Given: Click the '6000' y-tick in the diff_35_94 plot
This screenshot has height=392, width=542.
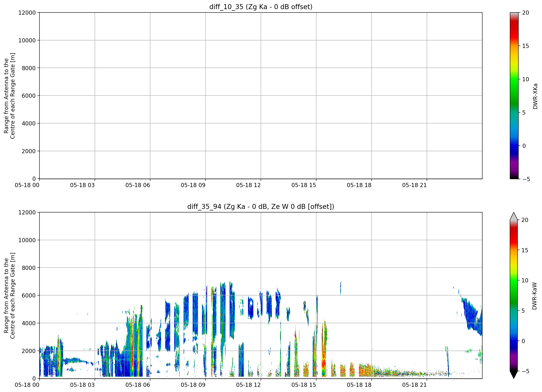Looking at the screenshot, I should click(29, 295).
